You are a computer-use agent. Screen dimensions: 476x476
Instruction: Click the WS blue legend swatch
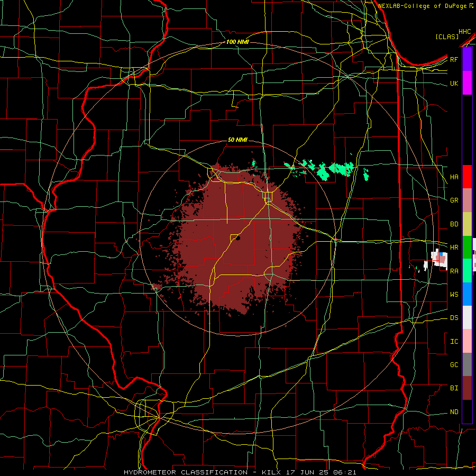click(467, 294)
